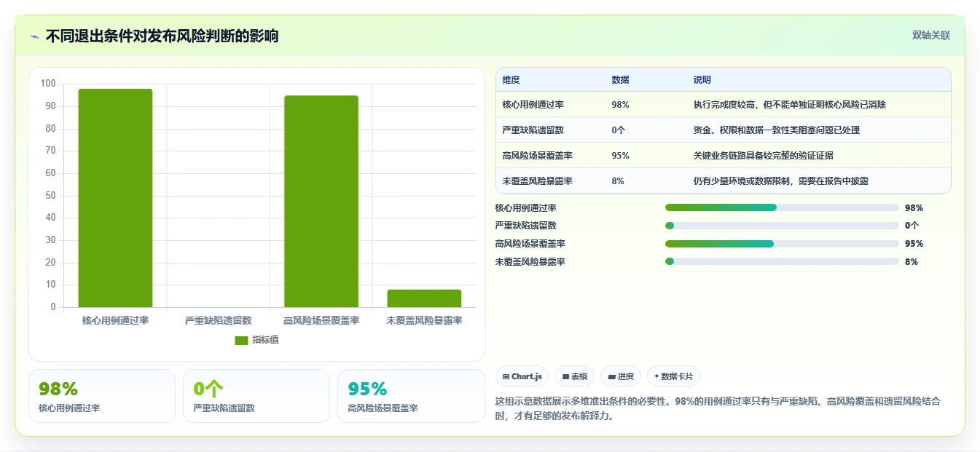Click the 98% cell in the table
This screenshot has height=452, width=980.
point(620,105)
